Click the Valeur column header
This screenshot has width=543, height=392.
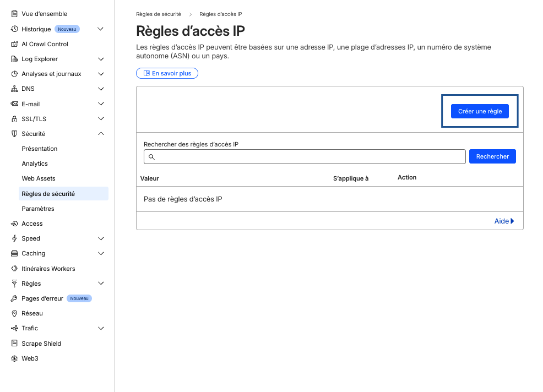150,178
